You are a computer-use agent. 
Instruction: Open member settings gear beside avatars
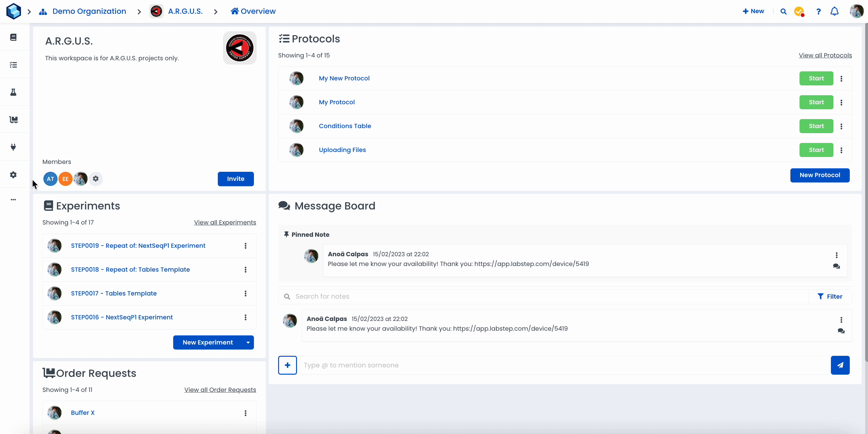click(96, 179)
